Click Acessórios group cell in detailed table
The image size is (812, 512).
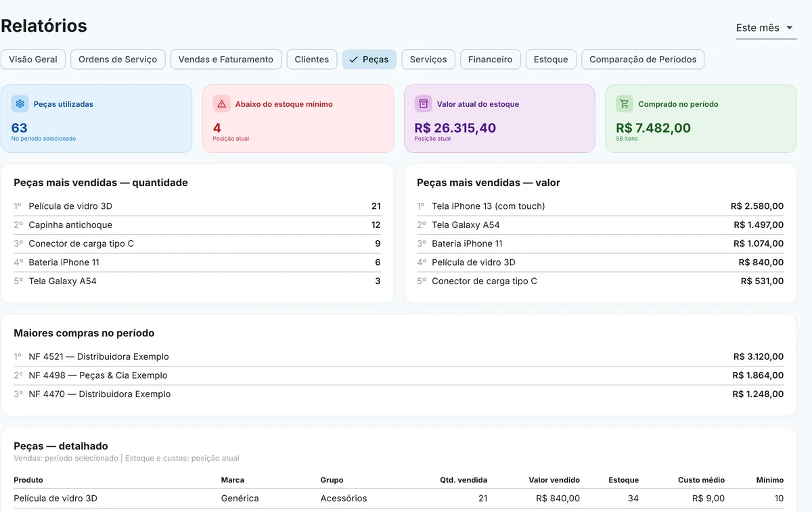point(344,498)
